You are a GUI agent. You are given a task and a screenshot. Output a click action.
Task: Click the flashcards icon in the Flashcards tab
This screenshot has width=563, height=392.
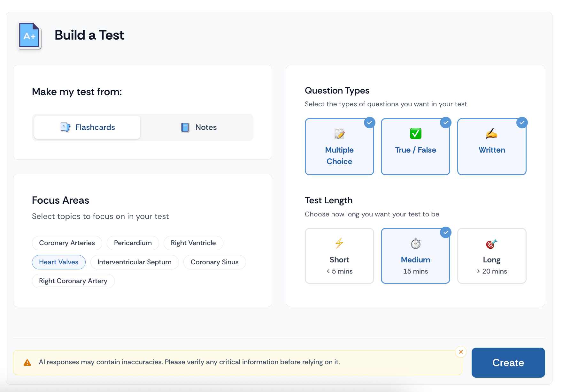[66, 127]
